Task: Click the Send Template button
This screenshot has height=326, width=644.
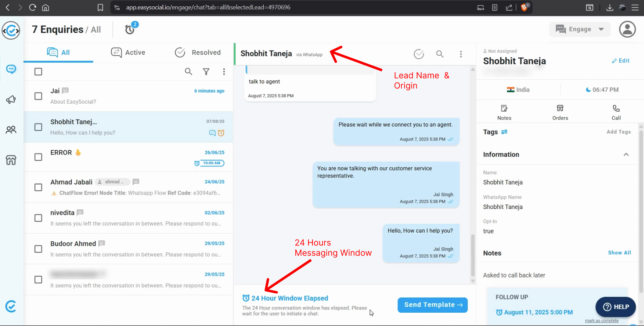Action: coord(432,305)
